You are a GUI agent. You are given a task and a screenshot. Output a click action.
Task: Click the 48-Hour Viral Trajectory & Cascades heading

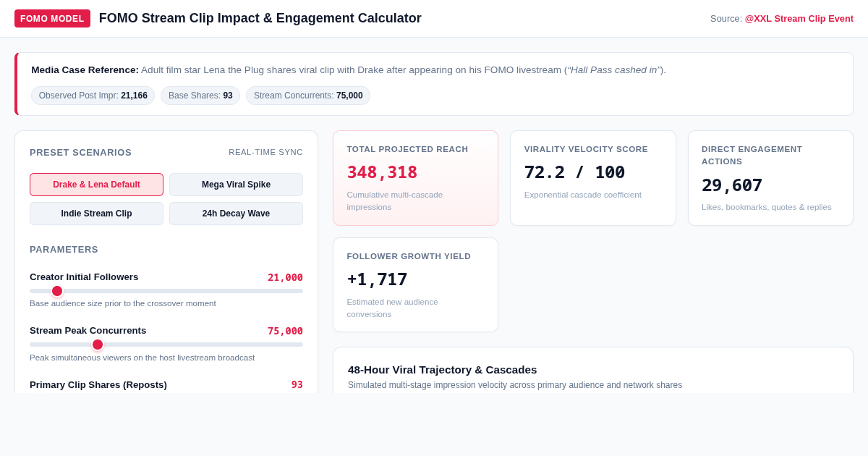click(x=443, y=369)
